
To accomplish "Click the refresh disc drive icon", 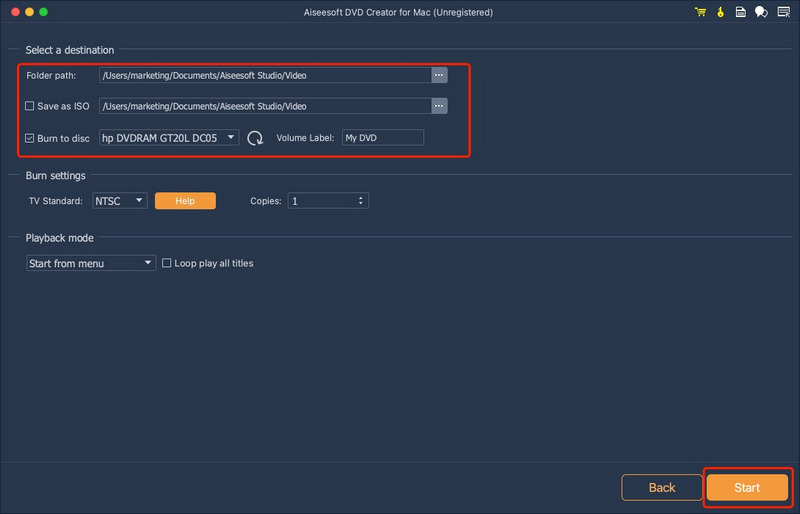I will coord(255,138).
